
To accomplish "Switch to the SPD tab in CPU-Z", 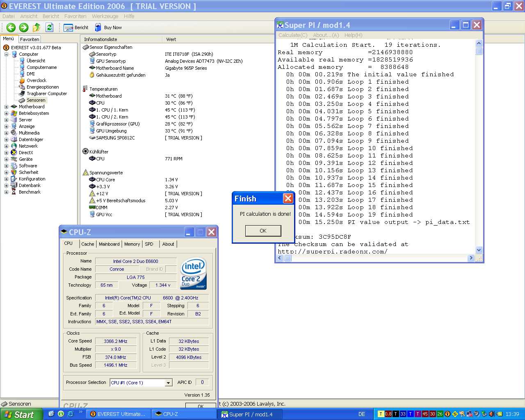I will pos(149,244).
